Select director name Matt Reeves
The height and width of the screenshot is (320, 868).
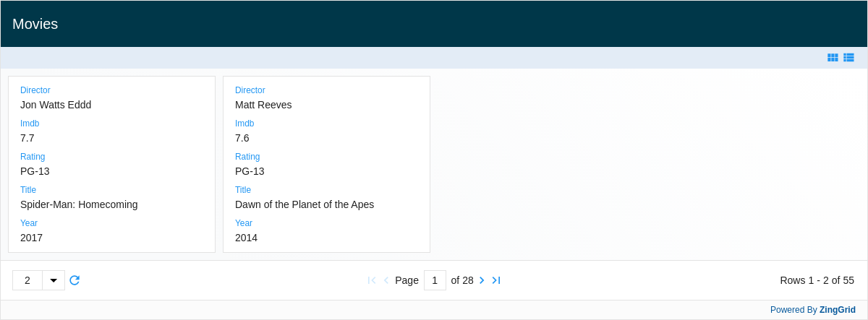(263, 105)
